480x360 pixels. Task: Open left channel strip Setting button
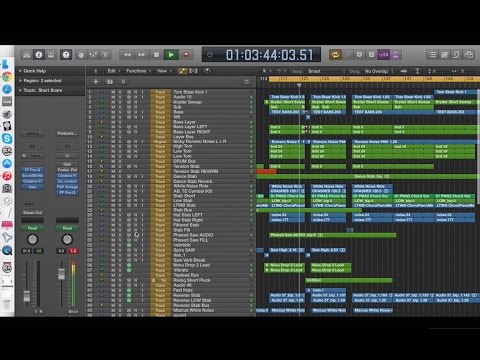click(x=33, y=134)
